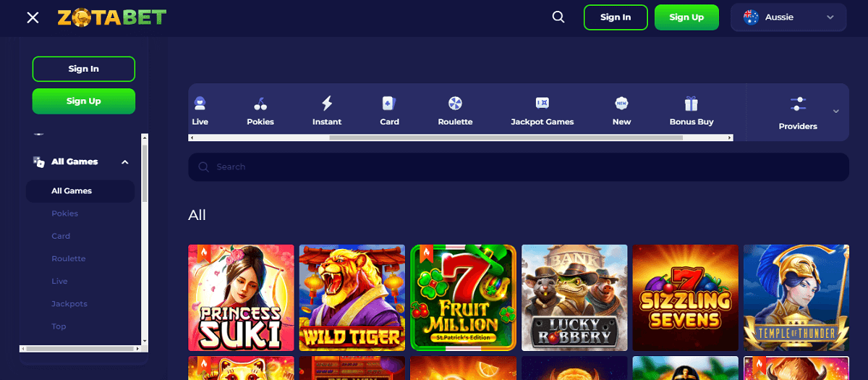Click the Pokies cherries icon
868x380 pixels.
(260, 103)
